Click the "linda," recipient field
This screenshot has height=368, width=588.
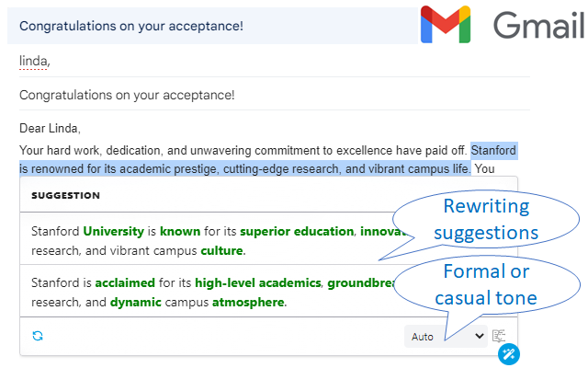35,61
